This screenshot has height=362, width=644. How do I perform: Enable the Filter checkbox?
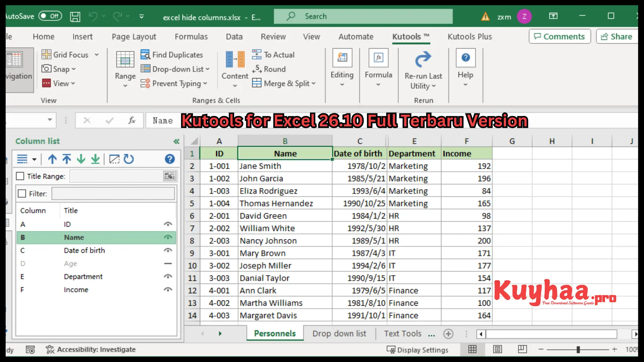pos(22,194)
